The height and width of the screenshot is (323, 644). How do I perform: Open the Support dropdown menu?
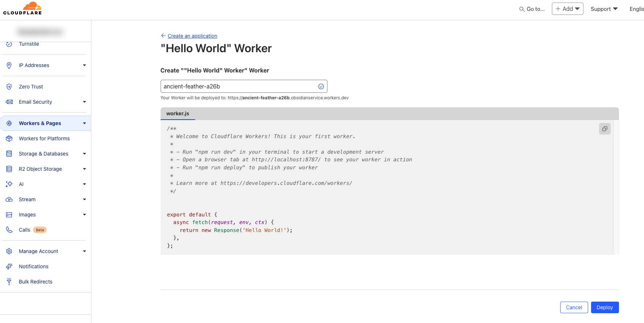(x=604, y=9)
